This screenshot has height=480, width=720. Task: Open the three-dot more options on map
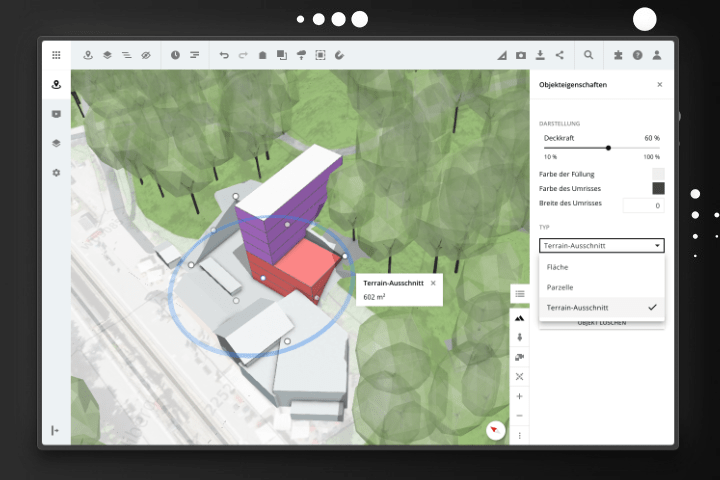[520, 435]
